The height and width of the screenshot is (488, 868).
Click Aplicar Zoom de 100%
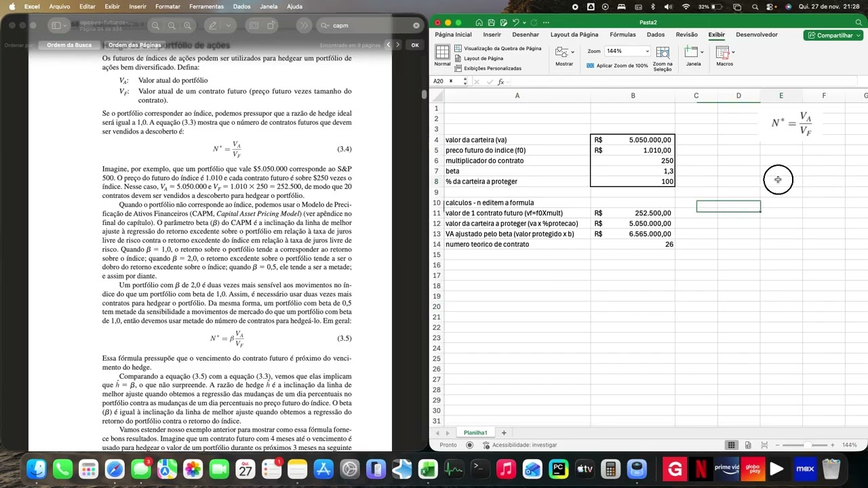click(617, 66)
